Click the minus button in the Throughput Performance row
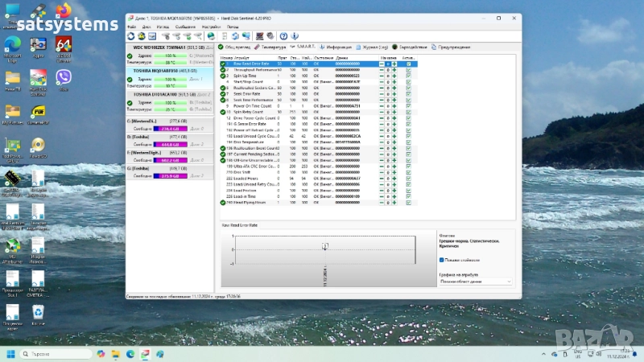 click(382, 69)
